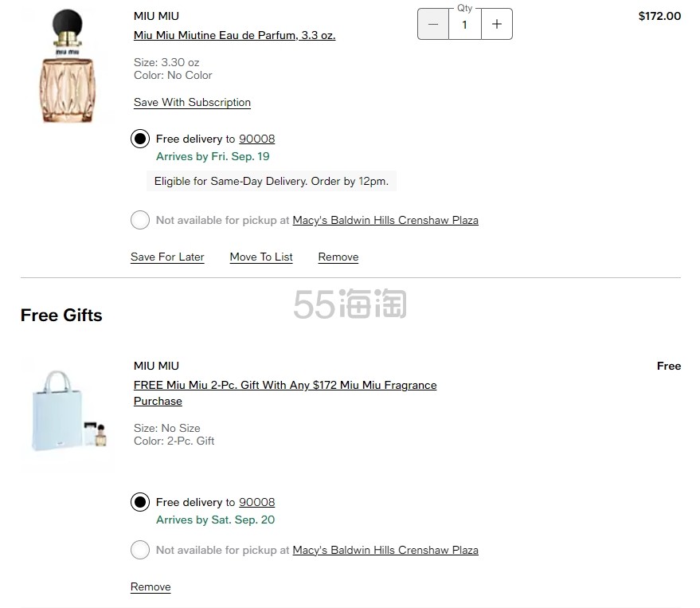Viewport: 700px width, 608px height.
Task: Open Macy's Baldwin Hills store link for gift
Action: pyautogui.click(x=385, y=550)
